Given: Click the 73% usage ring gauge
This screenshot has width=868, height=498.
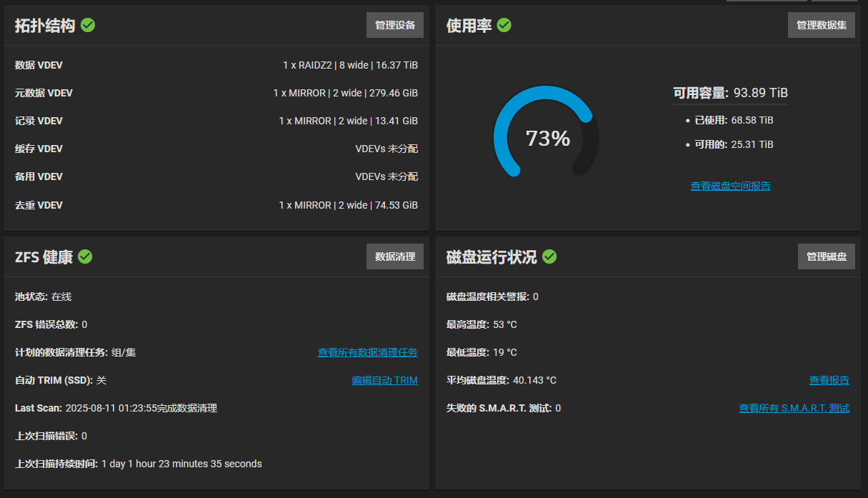Looking at the screenshot, I should (x=547, y=138).
